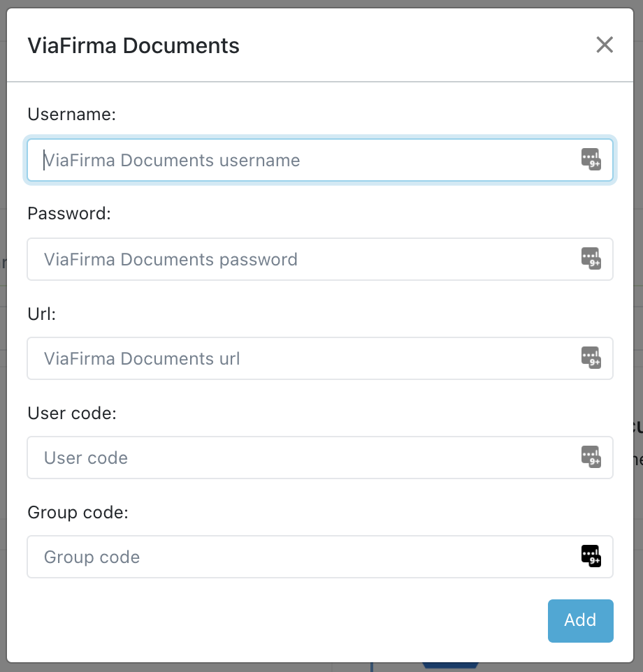
Task: Focus the ViaFirma Documents username input
Action: pos(301,160)
